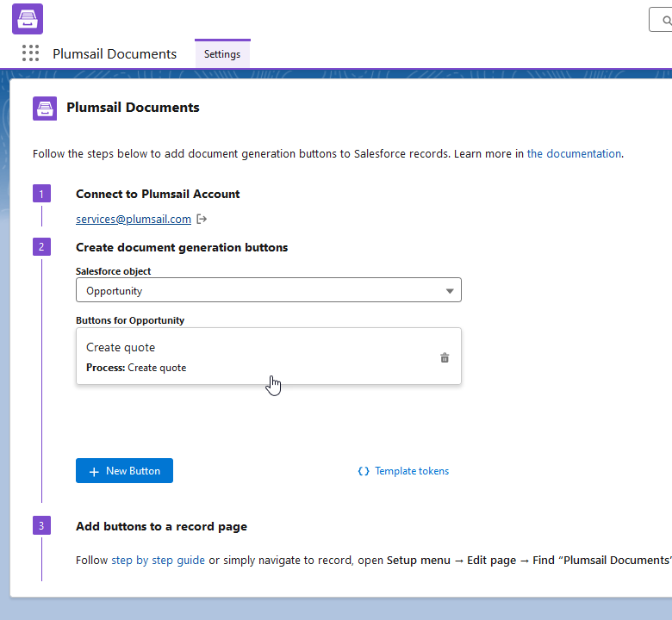The width and height of the screenshot is (672, 620).
Task: Click the Plumsail Documents app name text
Action: pos(115,54)
